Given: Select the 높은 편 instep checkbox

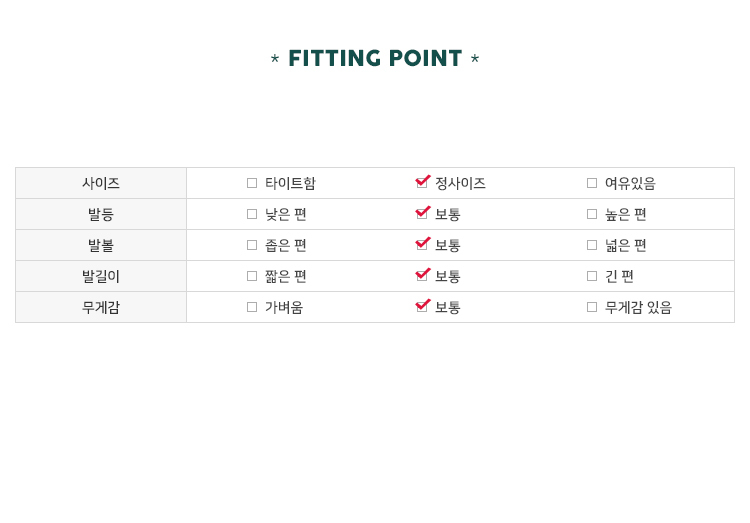Looking at the screenshot, I should 592,214.
